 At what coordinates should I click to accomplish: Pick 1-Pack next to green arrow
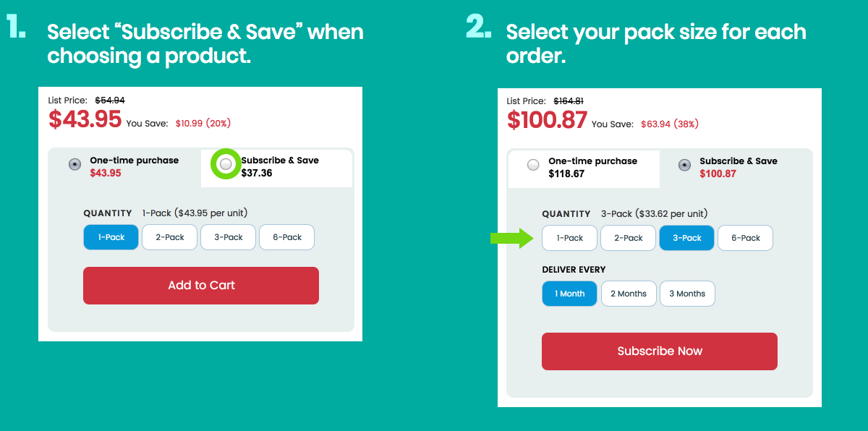pos(570,238)
